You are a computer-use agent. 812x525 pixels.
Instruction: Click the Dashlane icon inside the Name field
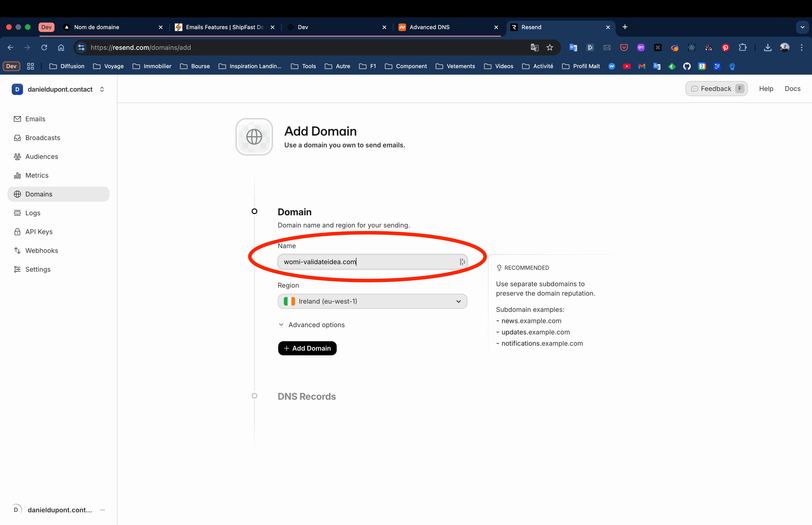(462, 262)
